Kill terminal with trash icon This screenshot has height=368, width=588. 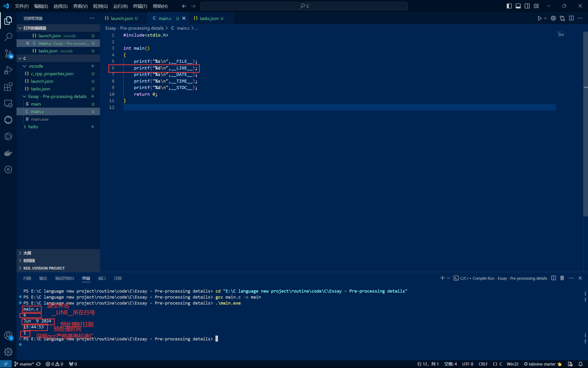562,278
